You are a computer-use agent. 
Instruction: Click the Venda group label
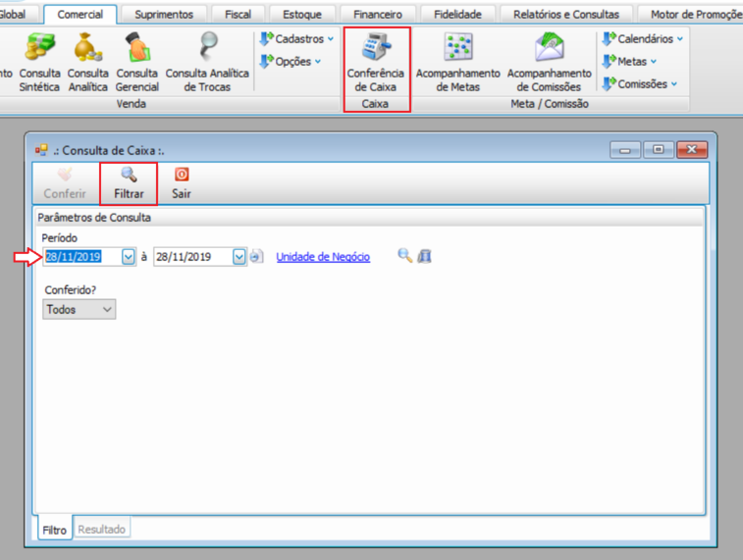[x=132, y=104]
